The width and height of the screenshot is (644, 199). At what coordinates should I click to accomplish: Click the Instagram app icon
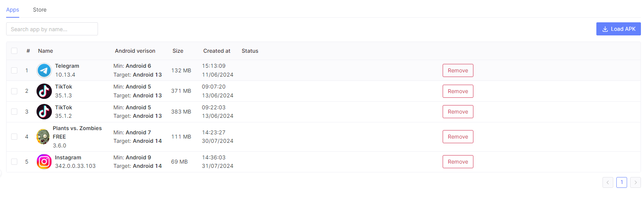point(44,162)
